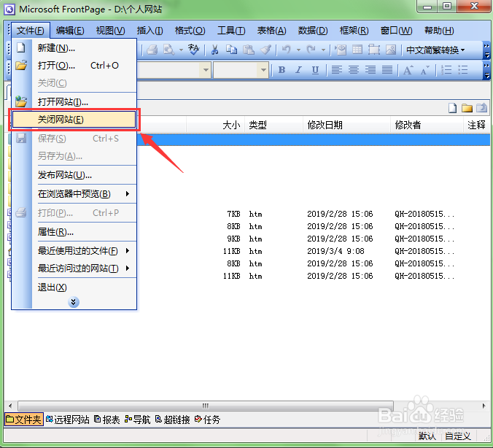Switch to 任务 view tab

(x=208, y=420)
